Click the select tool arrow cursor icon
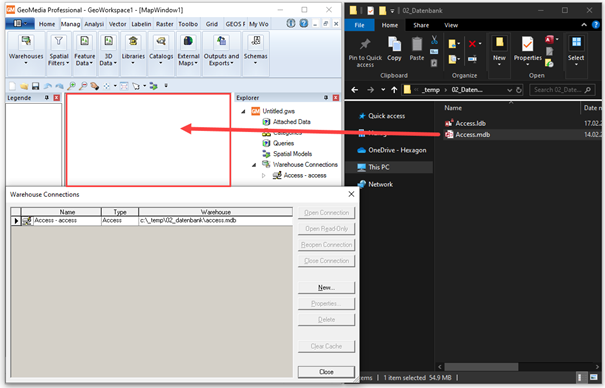 point(136,86)
